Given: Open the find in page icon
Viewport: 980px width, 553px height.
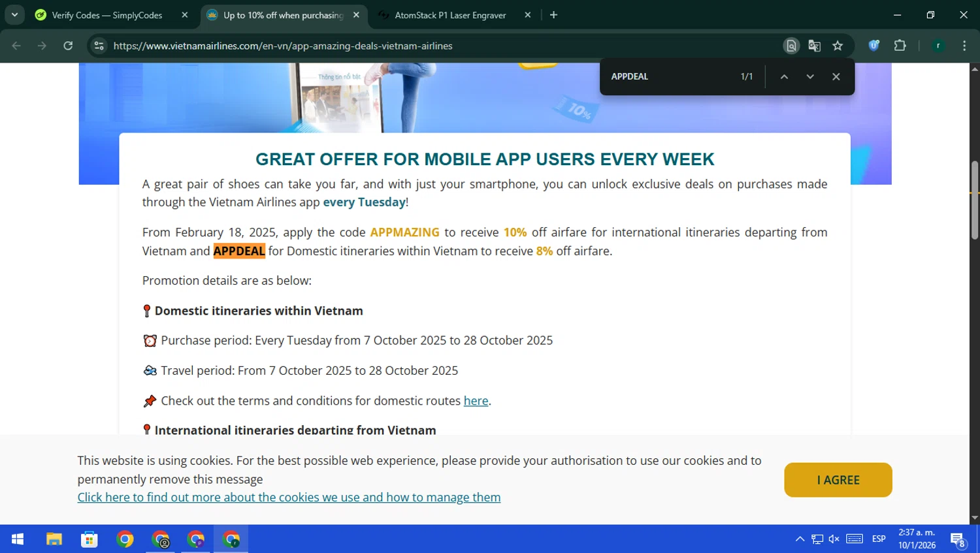Looking at the screenshot, I should tap(791, 46).
